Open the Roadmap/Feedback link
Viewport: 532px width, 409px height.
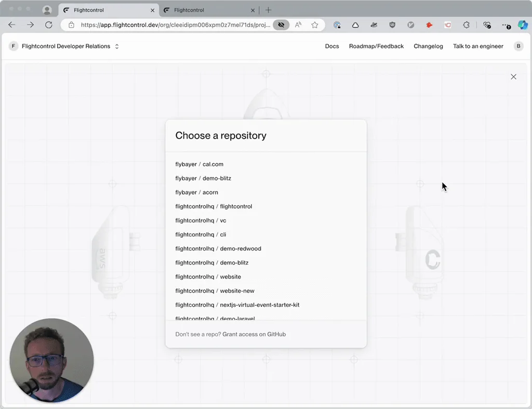tap(376, 46)
